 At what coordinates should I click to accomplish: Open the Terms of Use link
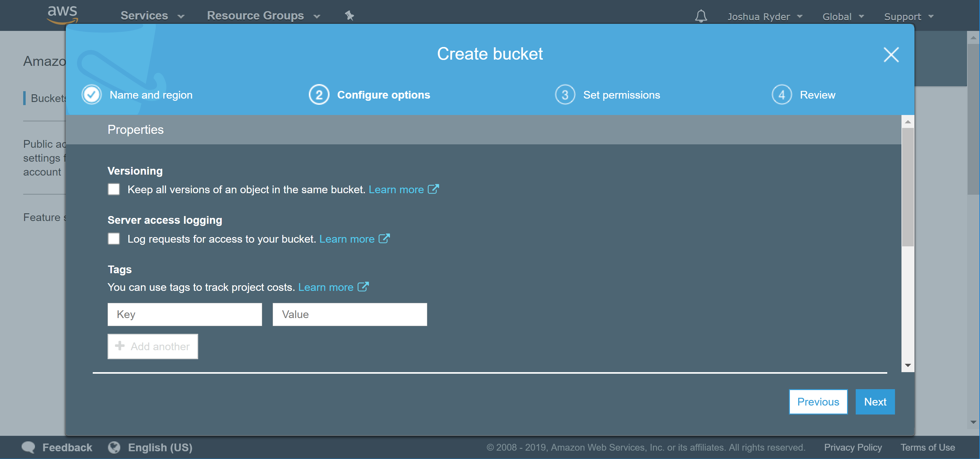(927, 447)
